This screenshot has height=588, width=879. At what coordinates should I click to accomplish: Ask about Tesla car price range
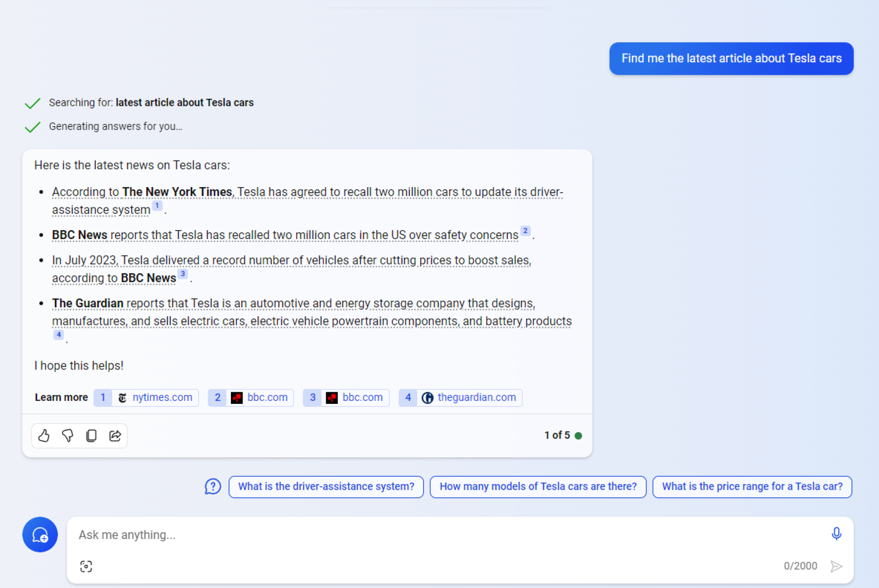click(x=752, y=486)
